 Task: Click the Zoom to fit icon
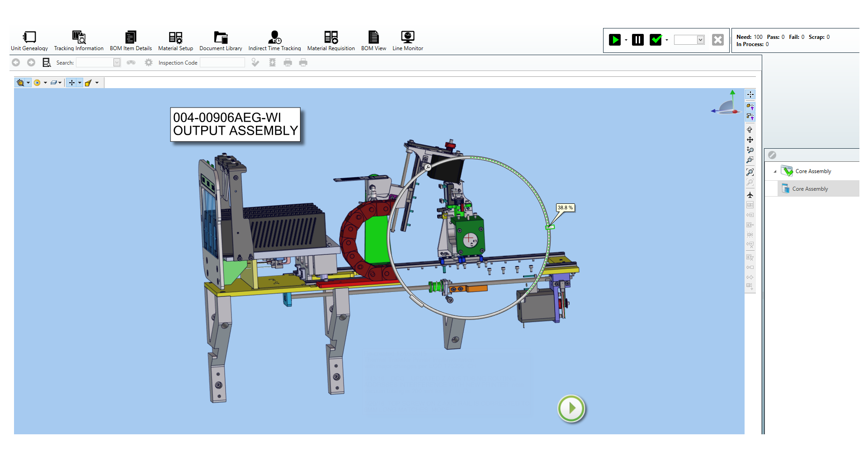750,172
